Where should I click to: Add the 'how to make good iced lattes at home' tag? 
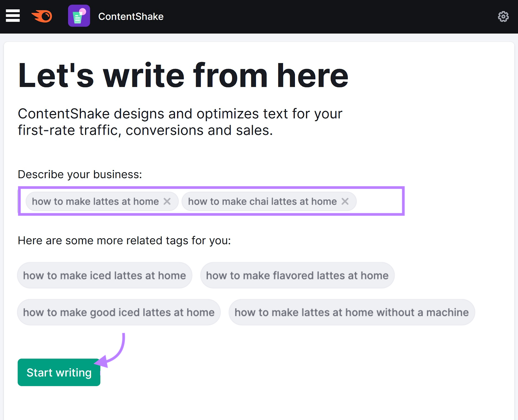coord(118,312)
